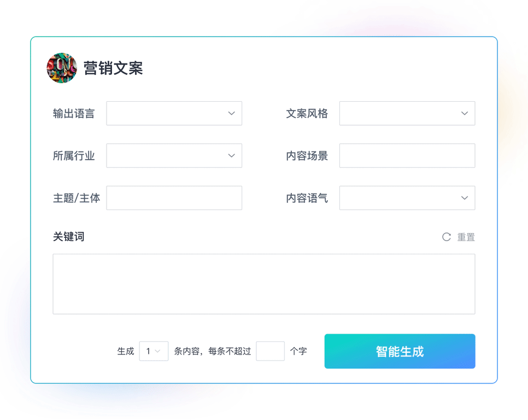Screen dimensions: 528x420
Task: Expand the 所属行业 dropdown
Action: (174, 156)
